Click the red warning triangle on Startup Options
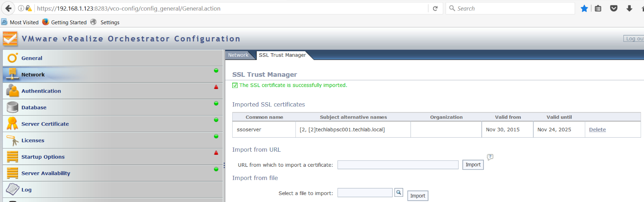This screenshot has height=202, width=644. [x=216, y=153]
